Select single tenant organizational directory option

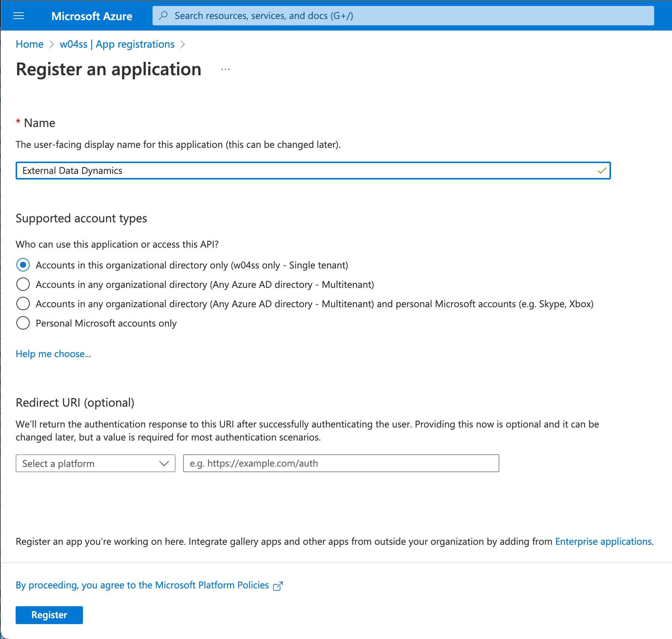(23, 265)
